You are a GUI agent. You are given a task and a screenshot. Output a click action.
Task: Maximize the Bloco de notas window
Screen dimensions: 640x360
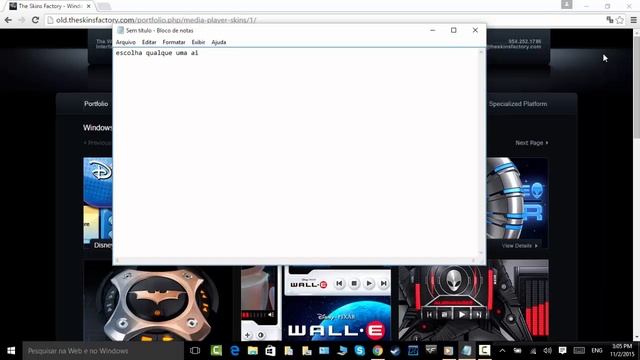click(453, 30)
